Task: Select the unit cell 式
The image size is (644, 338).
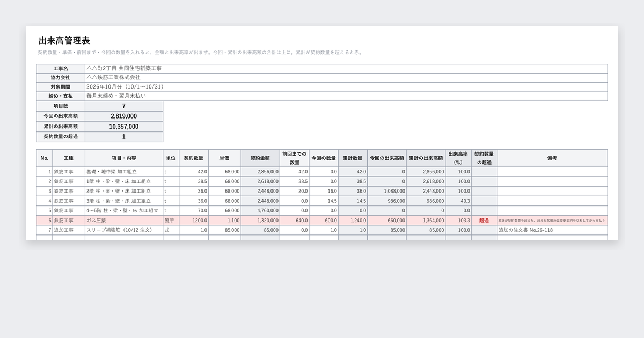Action: [x=171, y=230]
